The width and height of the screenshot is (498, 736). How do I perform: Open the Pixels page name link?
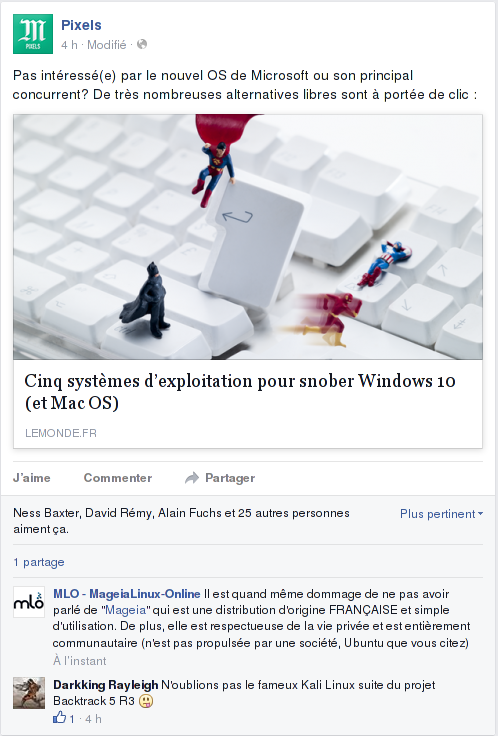[x=81, y=25]
